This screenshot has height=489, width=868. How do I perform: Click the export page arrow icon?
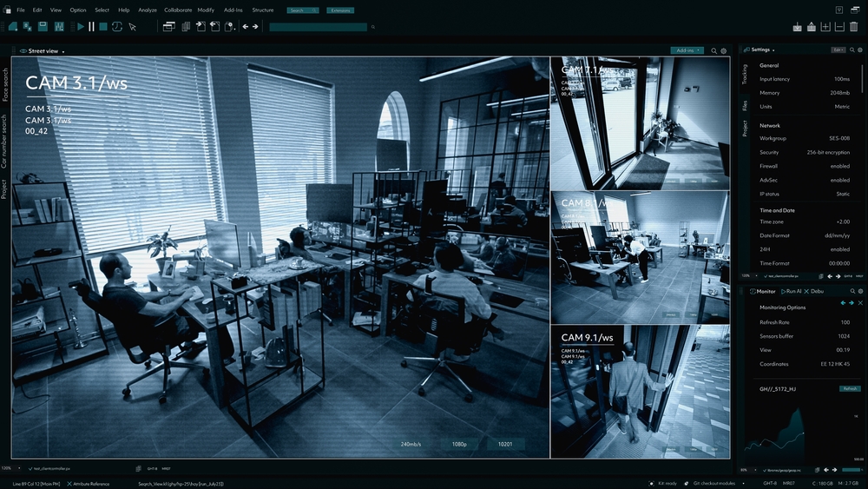click(214, 26)
